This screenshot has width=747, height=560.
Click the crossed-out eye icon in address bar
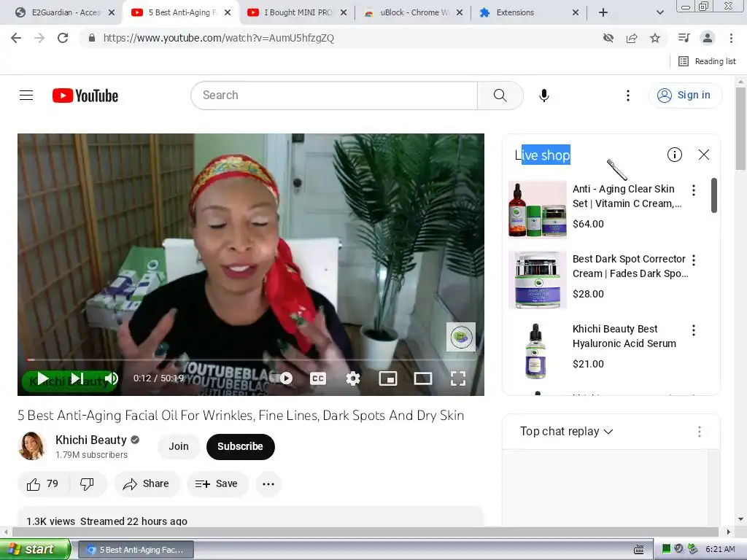608,38
